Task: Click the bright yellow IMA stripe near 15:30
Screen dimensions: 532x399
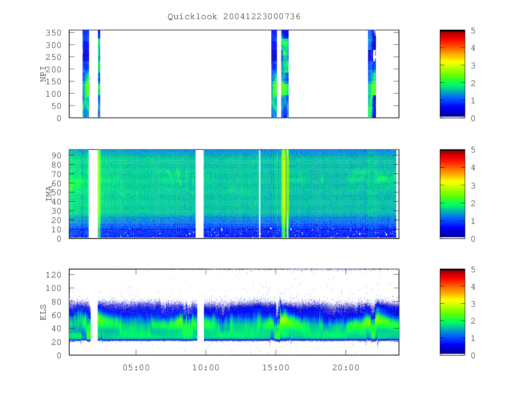Action: click(x=285, y=194)
